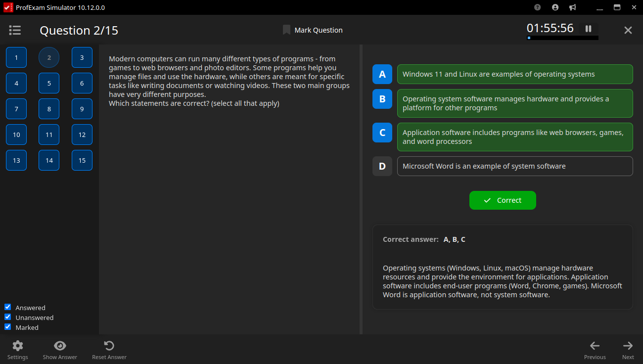Advance with the Next arrow
The width and height of the screenshot is (643, 364).
tap(628, 346)
